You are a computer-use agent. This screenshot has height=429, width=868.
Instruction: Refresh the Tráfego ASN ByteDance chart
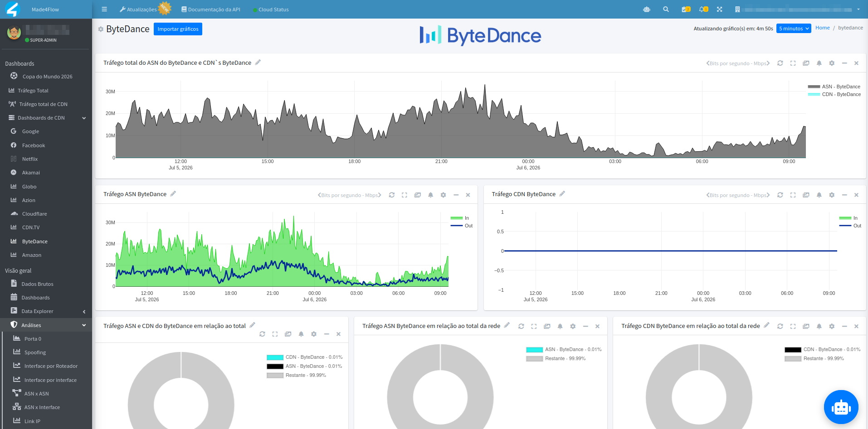[392, 195]
